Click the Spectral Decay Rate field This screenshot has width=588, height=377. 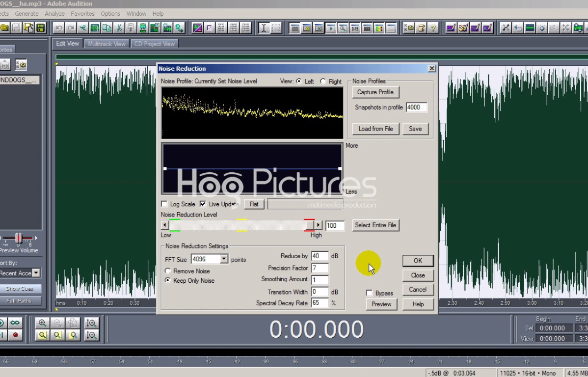320,303
